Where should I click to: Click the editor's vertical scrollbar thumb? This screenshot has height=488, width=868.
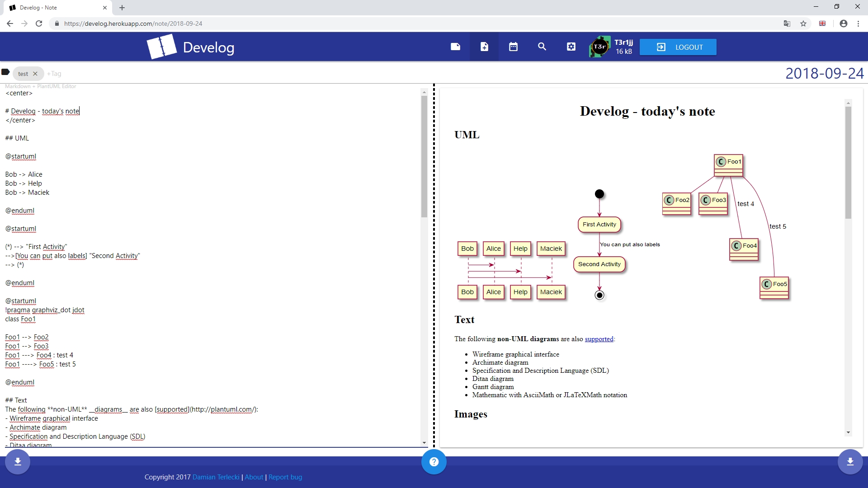pos(424,156)
